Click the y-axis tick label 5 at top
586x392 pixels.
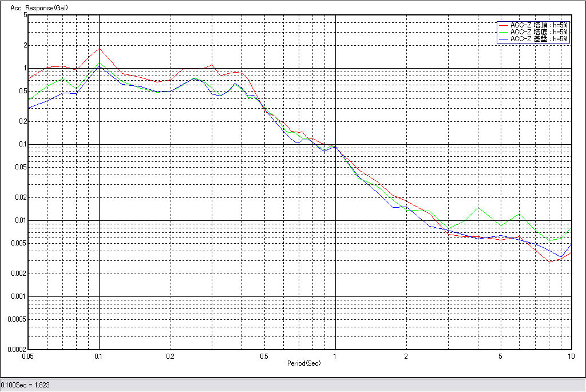click(x=25, y=15)
